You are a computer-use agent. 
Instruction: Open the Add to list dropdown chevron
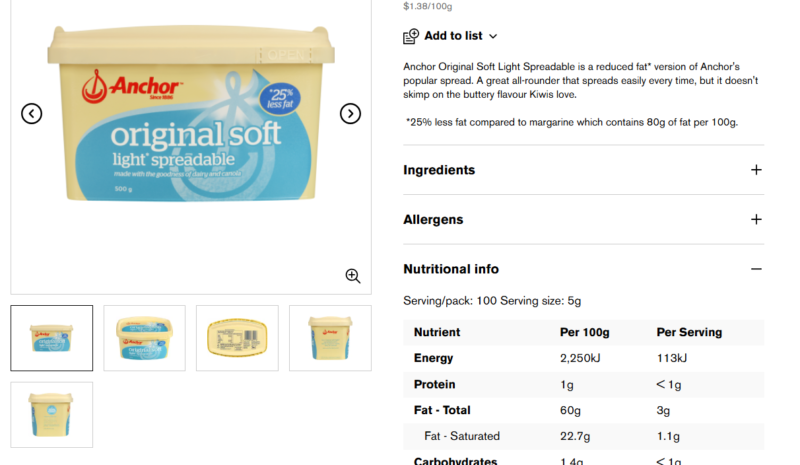point(493,36)
